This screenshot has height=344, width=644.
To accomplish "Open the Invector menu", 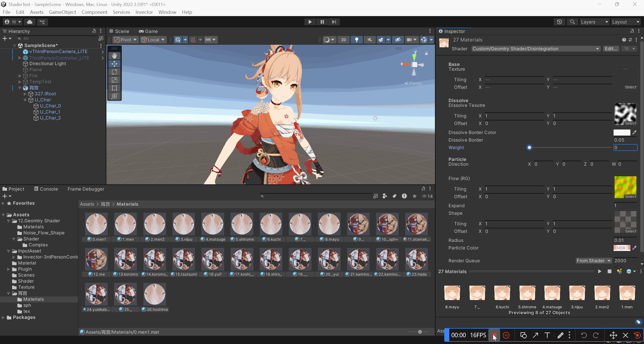I will [x=144, y=12].
